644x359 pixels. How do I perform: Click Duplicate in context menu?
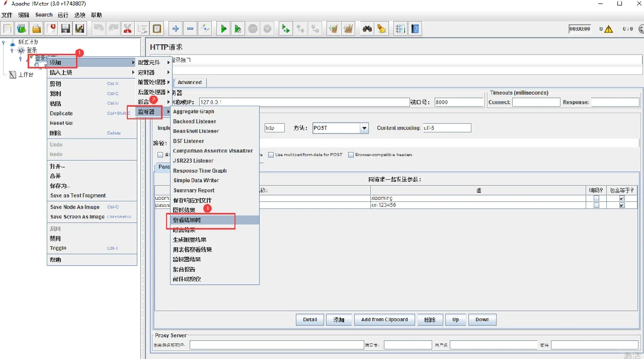[92, 113]
